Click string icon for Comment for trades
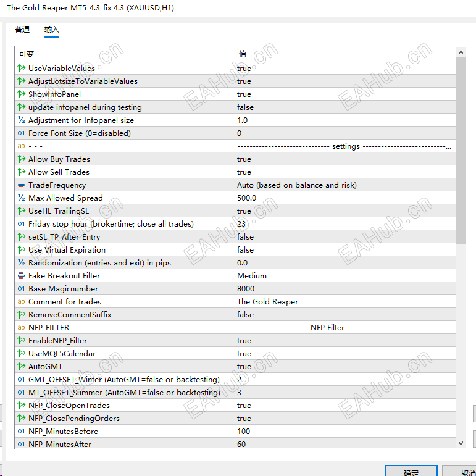Viewport: 476px width, 476px height. click(x=21, y=301)
